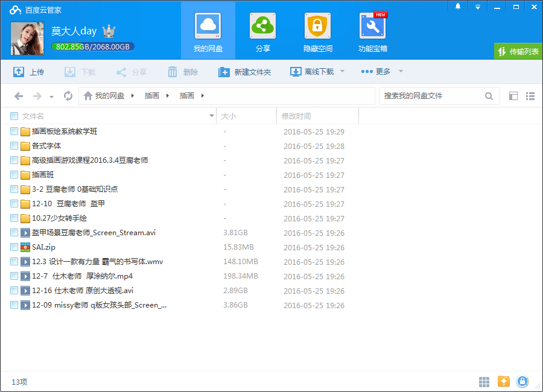Viewport: 543px width, 392px height.
Task: Click the SAI.zip archive icon
Action: [25, 247]
